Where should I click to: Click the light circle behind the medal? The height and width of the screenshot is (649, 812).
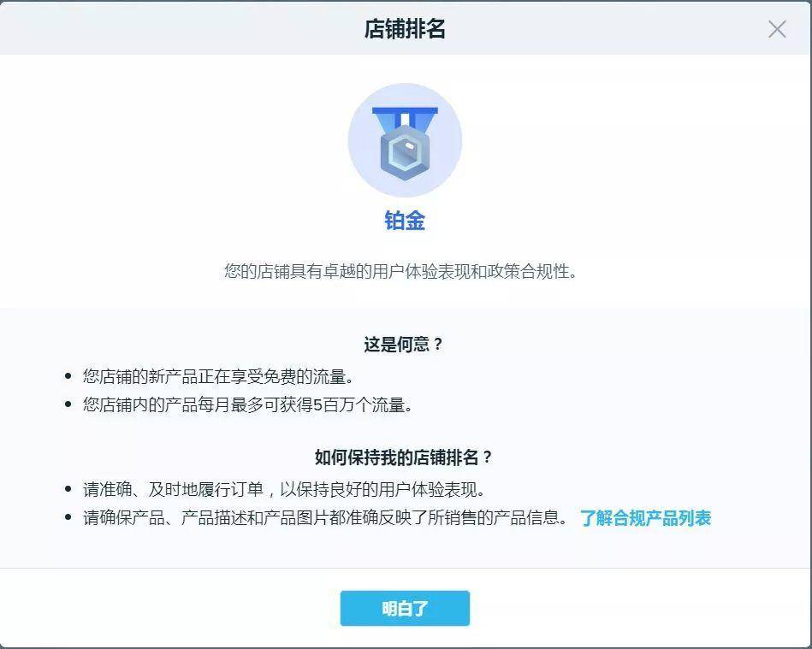coord(405,140)
